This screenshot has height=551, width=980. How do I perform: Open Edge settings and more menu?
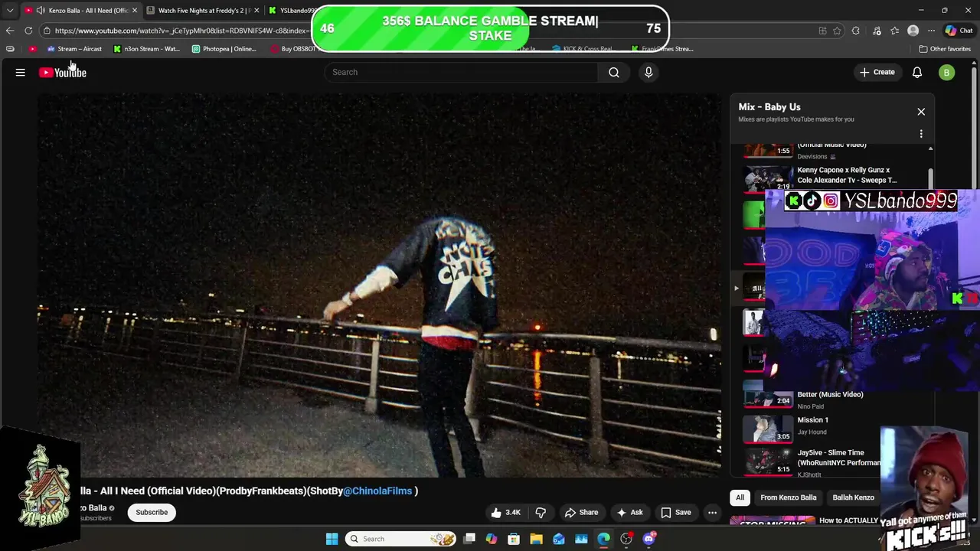point(931,31)
